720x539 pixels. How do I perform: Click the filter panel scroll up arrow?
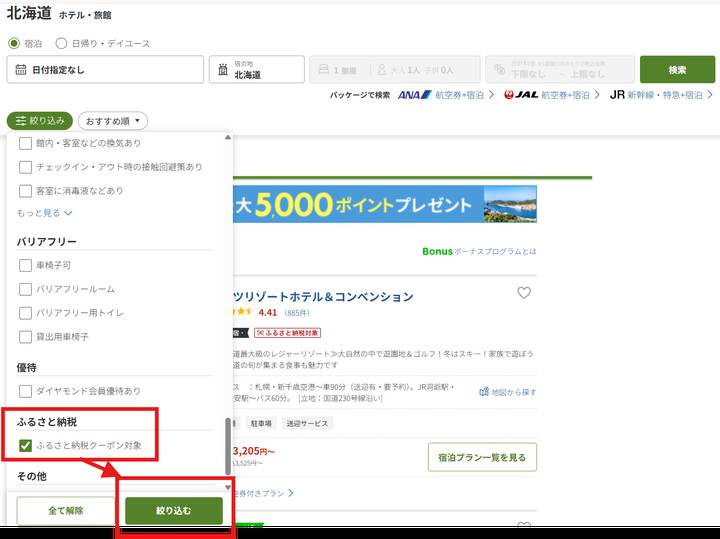click(228, 137)
